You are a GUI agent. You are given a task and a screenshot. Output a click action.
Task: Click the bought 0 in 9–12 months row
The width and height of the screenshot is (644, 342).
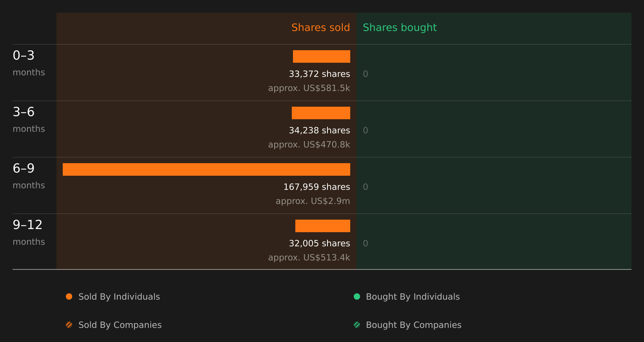point(366,244)
